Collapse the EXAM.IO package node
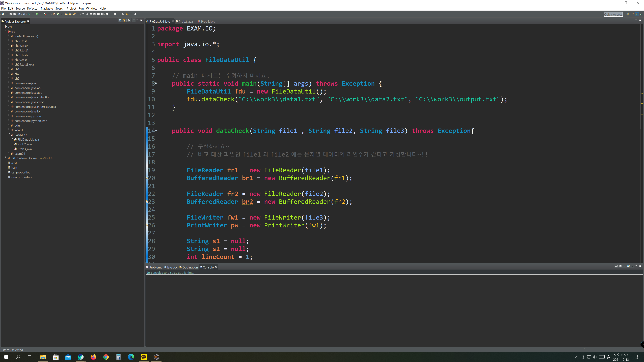The image size is (644, 362). [9, 134]
